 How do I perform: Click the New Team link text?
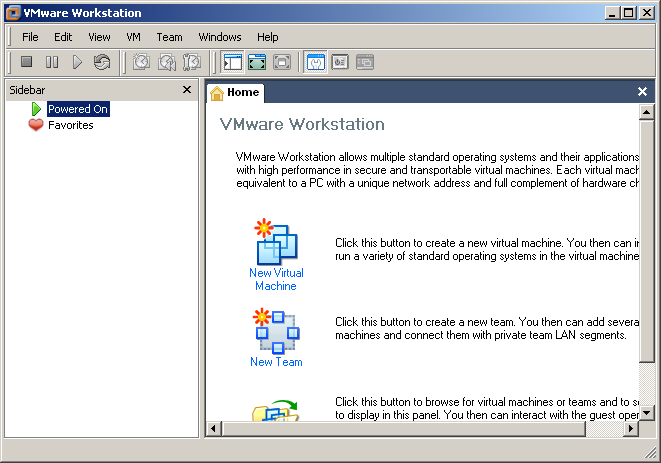point(276,362)
